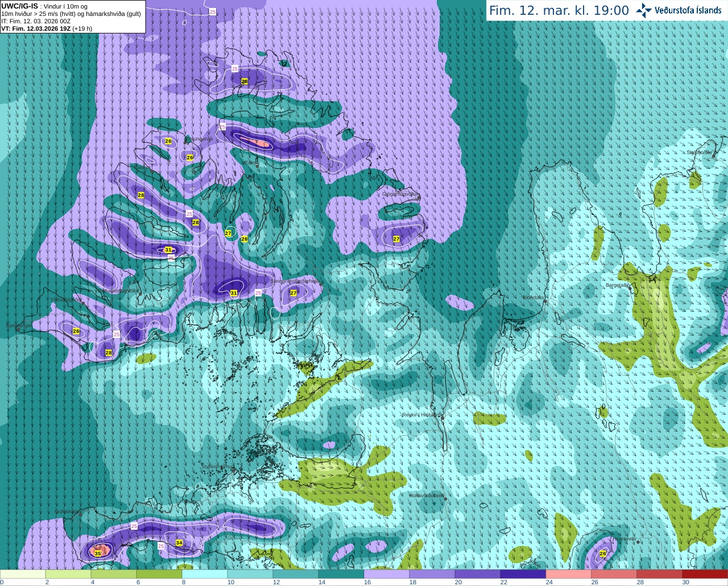
Task: Click the 'IT: Fim. 12. 03. 2026 00Z' line
Action: coord(36,21)
